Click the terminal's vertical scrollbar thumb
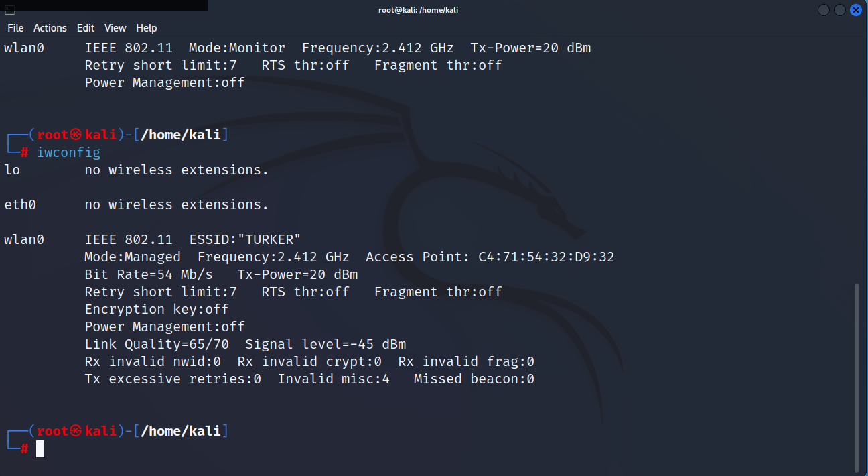 pos(857,375)
